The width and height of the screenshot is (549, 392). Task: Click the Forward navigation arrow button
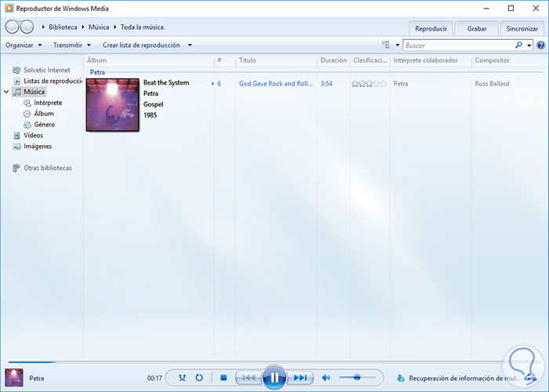coord(27,27)
